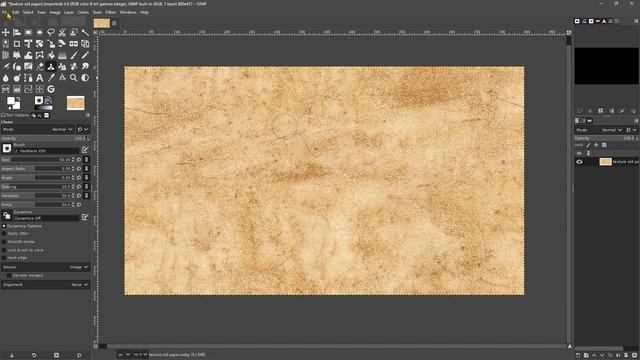Edit the current brush

tap(85, 150)
